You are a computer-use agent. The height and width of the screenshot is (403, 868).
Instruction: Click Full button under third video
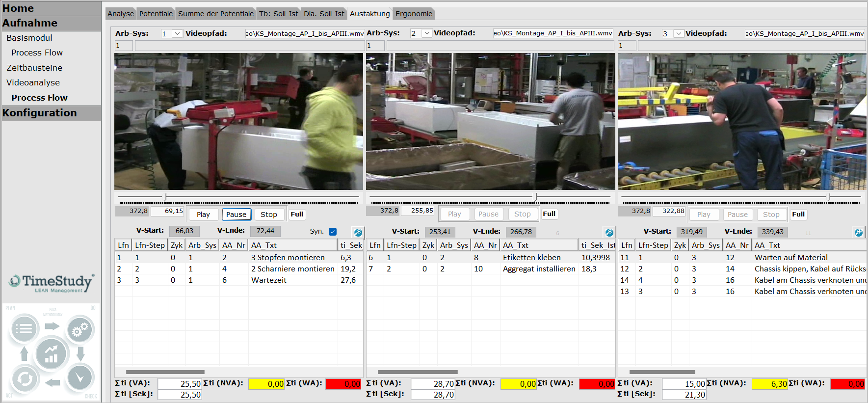(x=798, y=215)
